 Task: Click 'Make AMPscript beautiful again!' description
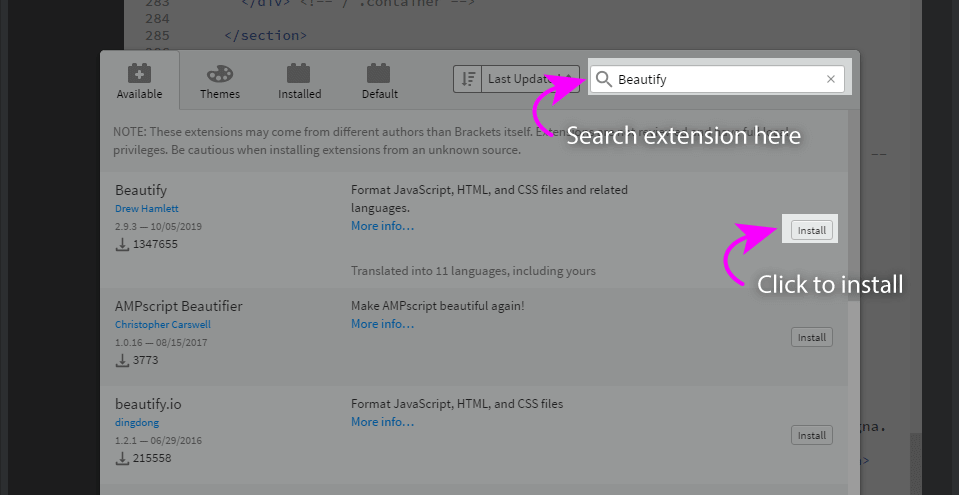438,305
